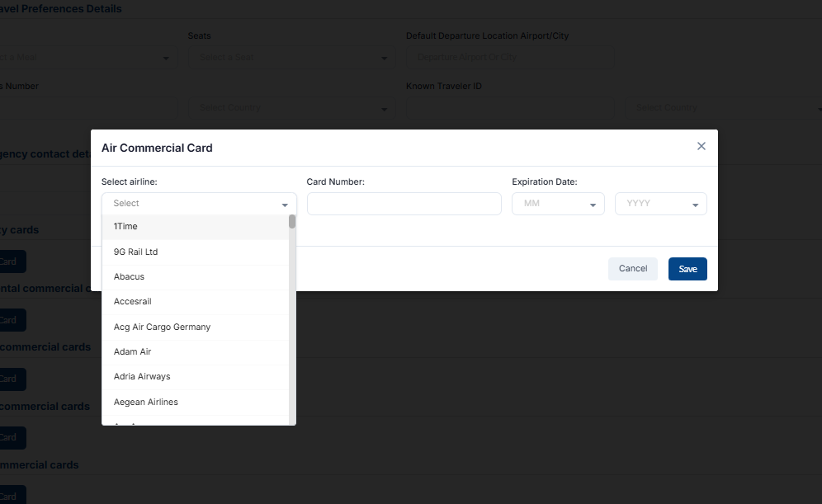Open the MM expiration month dropdown

coord(558,203)
